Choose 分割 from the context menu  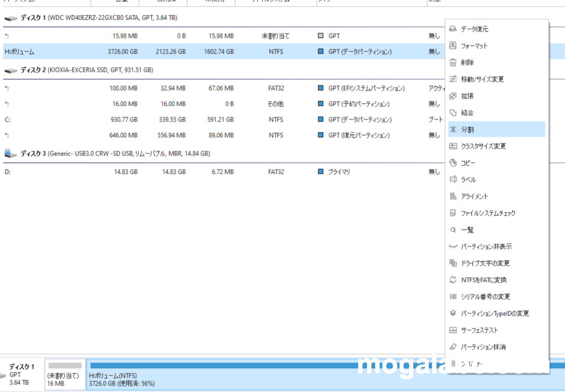467,130
